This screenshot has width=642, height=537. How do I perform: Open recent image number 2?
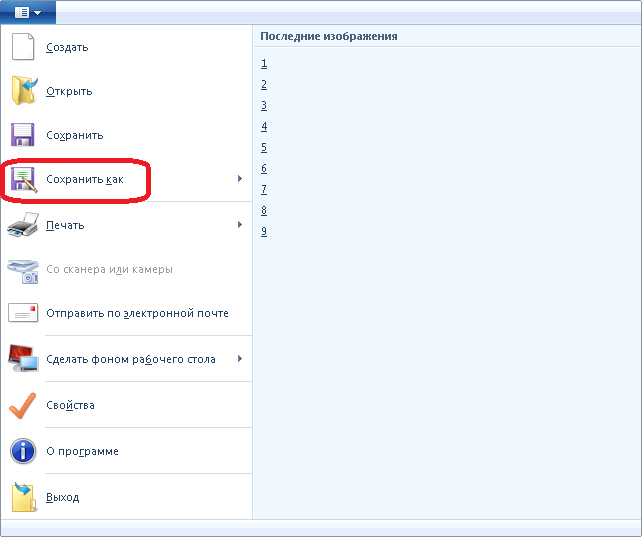(264, 84)
